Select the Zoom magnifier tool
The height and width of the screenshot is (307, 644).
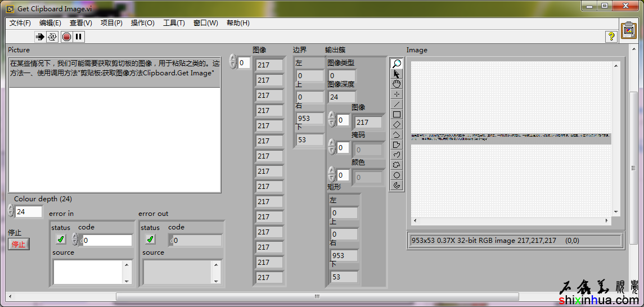397,64
